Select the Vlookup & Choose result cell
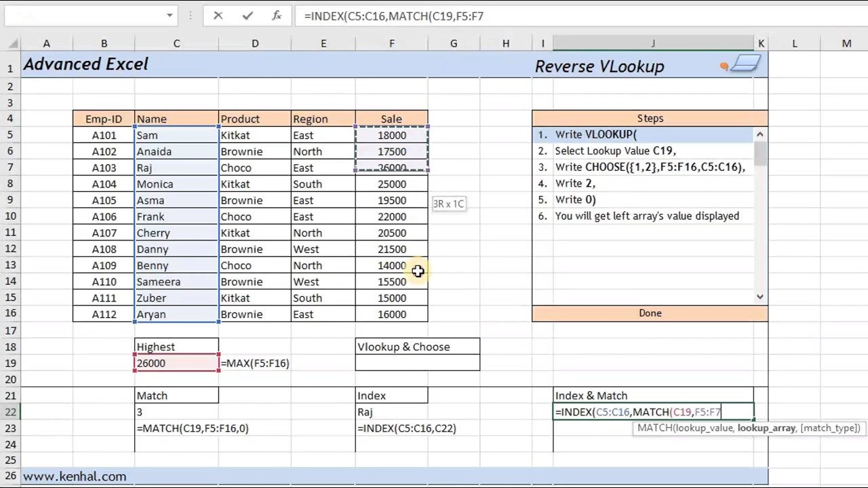Viewport: 868px width, 488px height. [x=417, y=363]
